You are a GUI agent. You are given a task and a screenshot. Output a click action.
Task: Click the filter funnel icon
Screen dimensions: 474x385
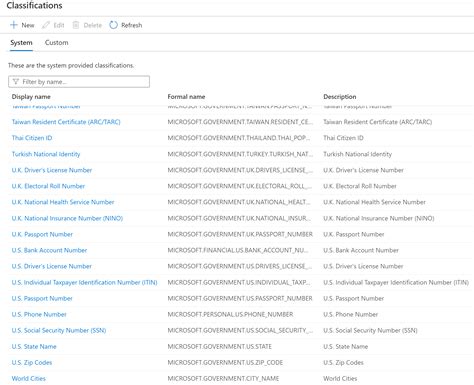16,82
